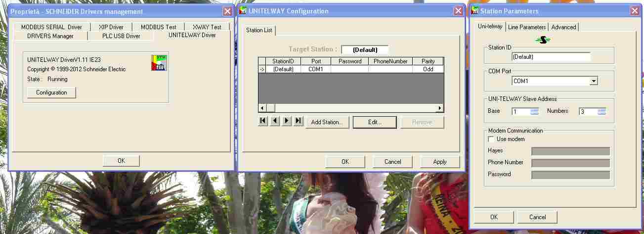Click the Numbers value field
This screenshot has width=644, height=234.
pos(588,112)
